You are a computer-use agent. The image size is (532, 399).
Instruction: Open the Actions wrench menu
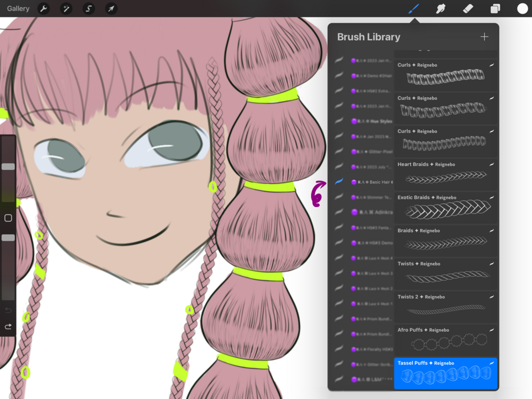(x=43, y=8)
